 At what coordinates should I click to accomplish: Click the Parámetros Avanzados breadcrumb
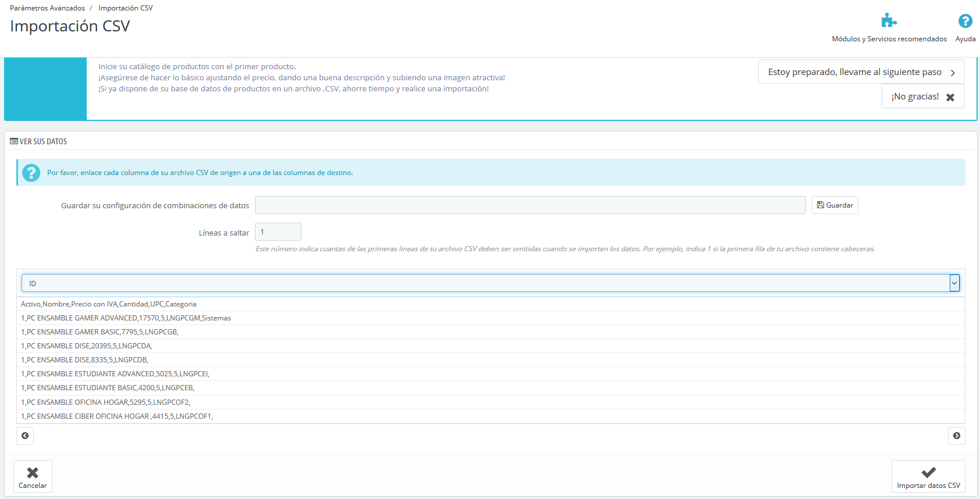tap(47, 8)
